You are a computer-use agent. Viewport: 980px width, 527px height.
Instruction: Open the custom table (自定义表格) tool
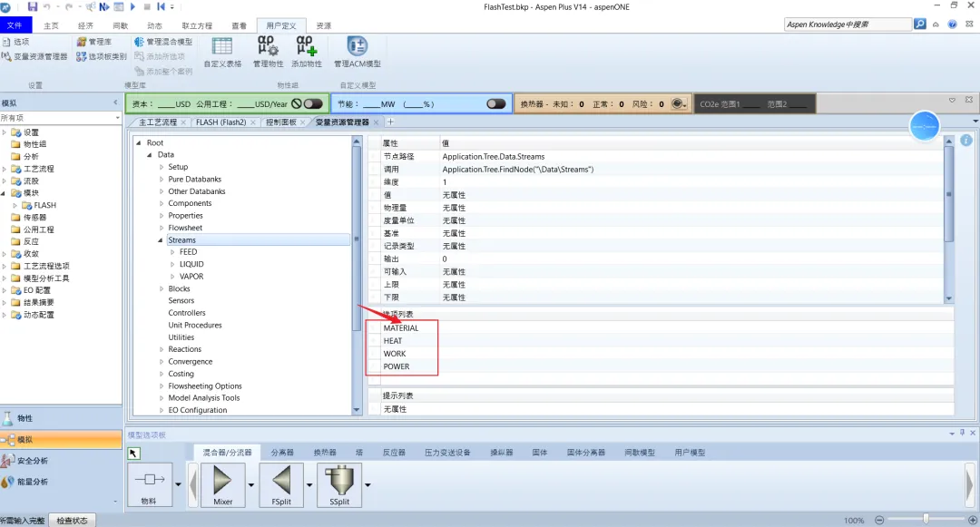(222, 53)
